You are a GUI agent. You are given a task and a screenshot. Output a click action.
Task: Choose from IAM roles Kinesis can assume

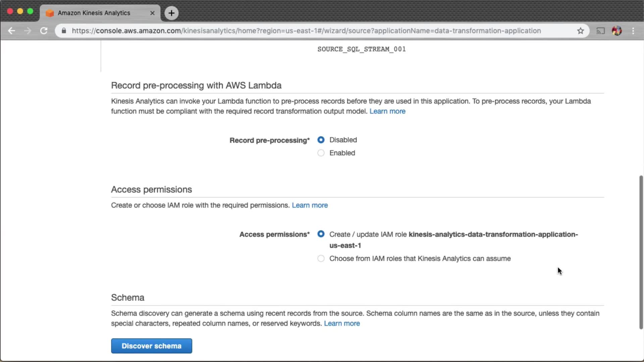321,258
